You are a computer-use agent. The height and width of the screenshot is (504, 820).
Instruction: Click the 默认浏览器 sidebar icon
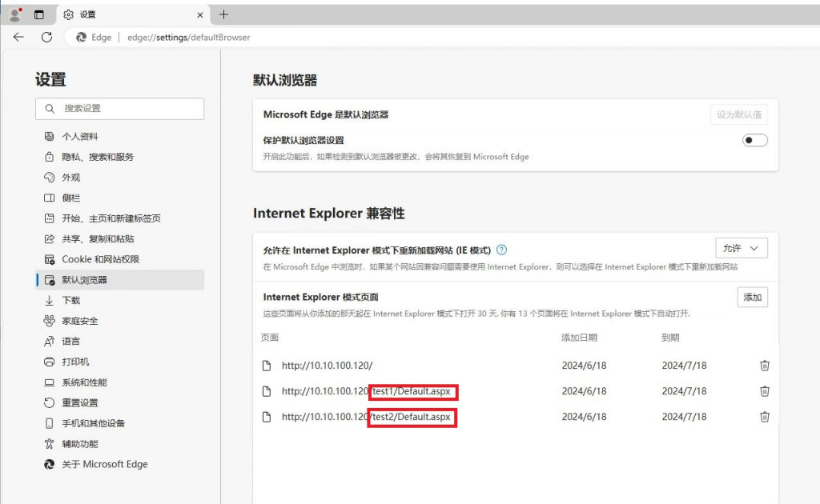click(49, 280)
